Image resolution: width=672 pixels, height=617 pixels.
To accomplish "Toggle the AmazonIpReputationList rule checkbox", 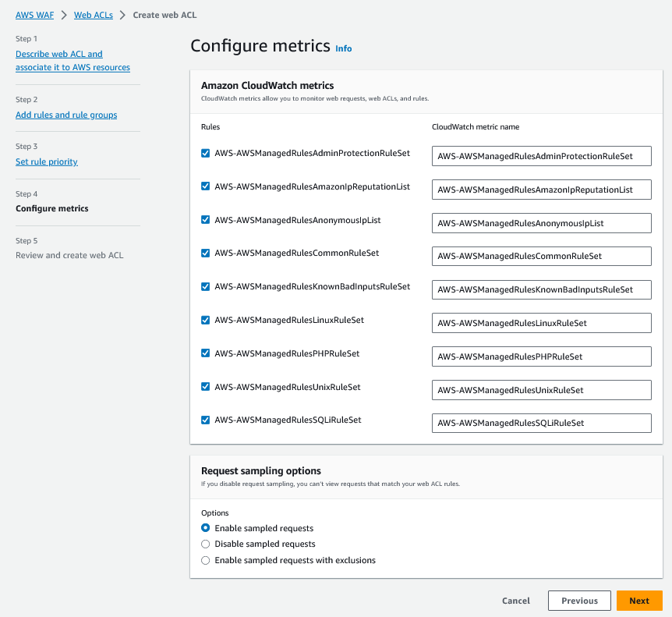I will point(206,186).
